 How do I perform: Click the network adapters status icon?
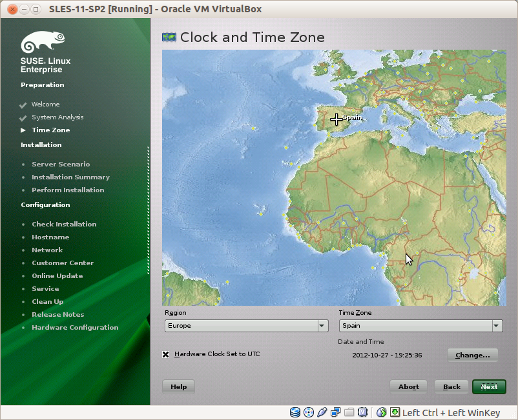[x=336, y=412]
